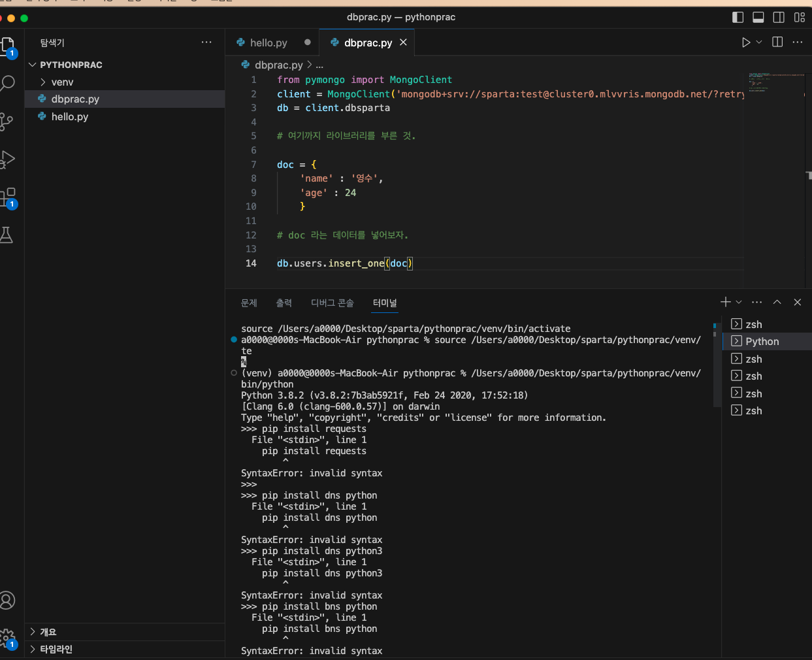Select the first zsh terminal
The height and width of the screenshot is (660, 812).
pyautogui.click(x=767, y=324)
